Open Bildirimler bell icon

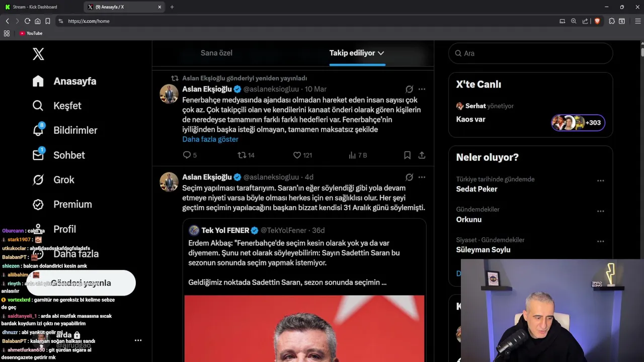(x=38, y=130)
